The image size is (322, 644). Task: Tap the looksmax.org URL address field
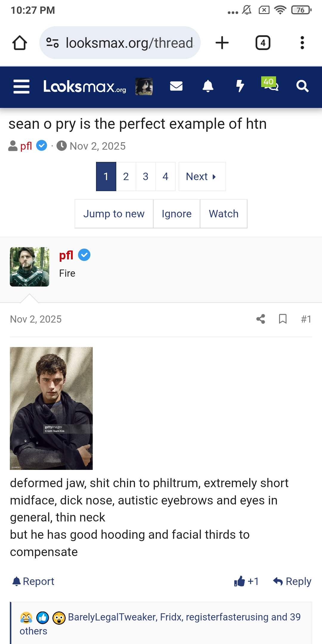[x=120, y=43]
